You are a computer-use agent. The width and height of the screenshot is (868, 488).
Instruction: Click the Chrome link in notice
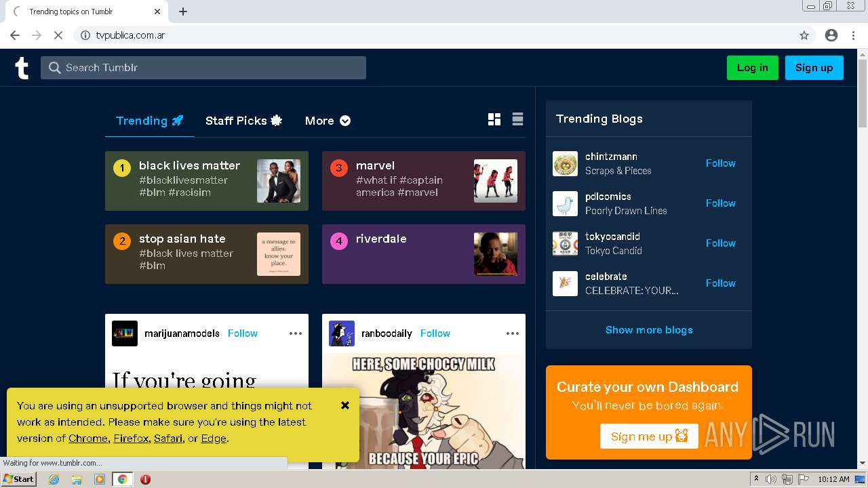[87, 439]
